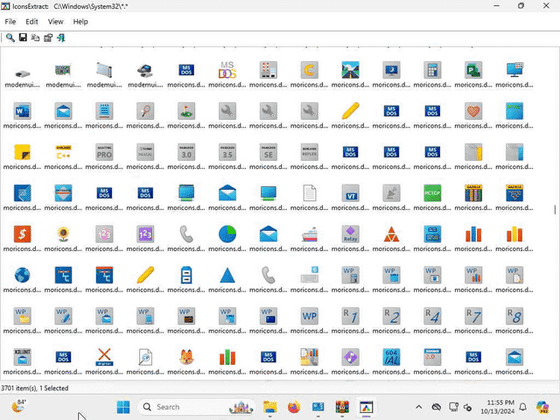Click the Copy Selected Icon toolbar button
The width and height of the screenshot is (560, 420).
pyautogui.click(x=35, y=38)
